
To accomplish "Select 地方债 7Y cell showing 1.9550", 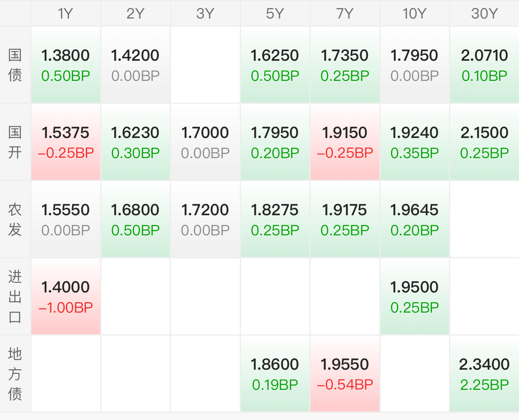I will pos(345,374).
